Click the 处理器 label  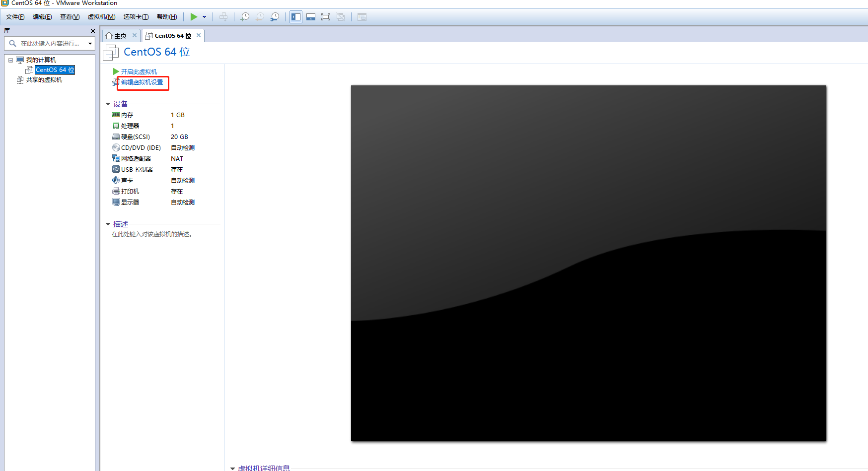(x=130, y=126)
